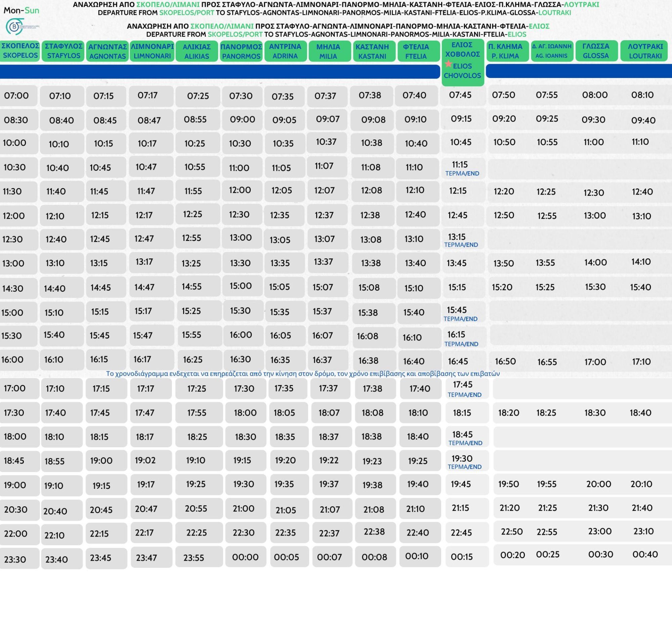Viewport: 672px width, 640px height.
Task: Expand the ΑΝΤΡΙΝΑ/ADRINA column header
Action: (x=286, y=51)
